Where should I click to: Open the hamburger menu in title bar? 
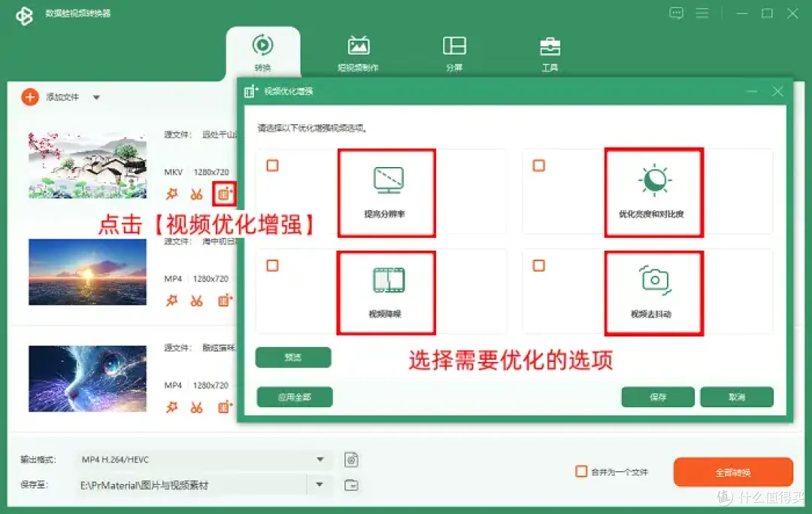pos(701,13)
